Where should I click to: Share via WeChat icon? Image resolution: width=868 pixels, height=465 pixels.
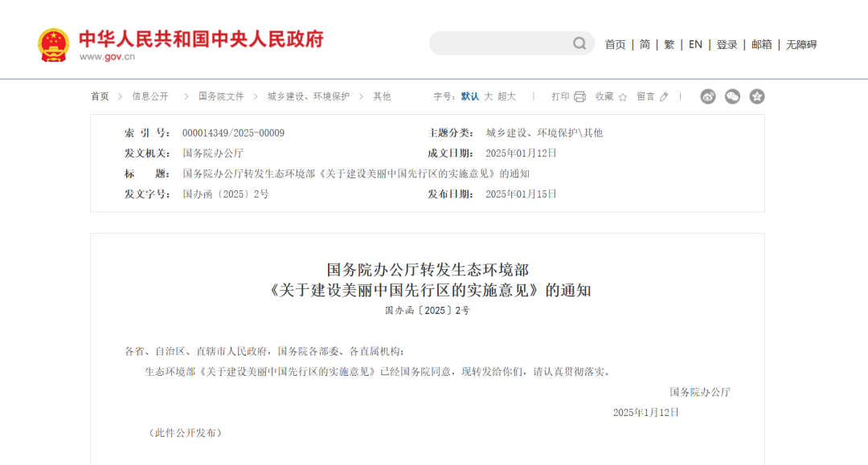732,96
